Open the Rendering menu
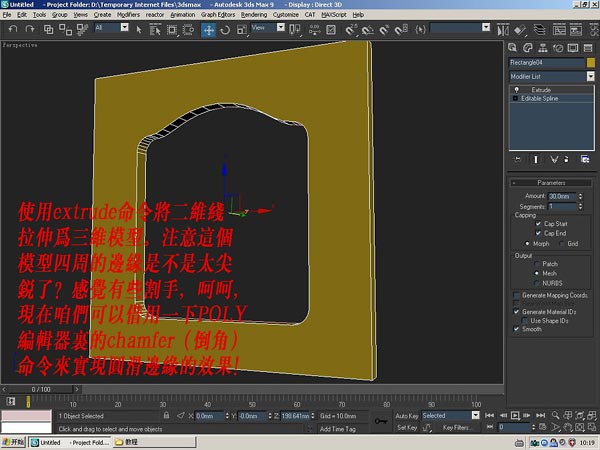This screenshot has height=450, width=600. click(x=254, y=15)
